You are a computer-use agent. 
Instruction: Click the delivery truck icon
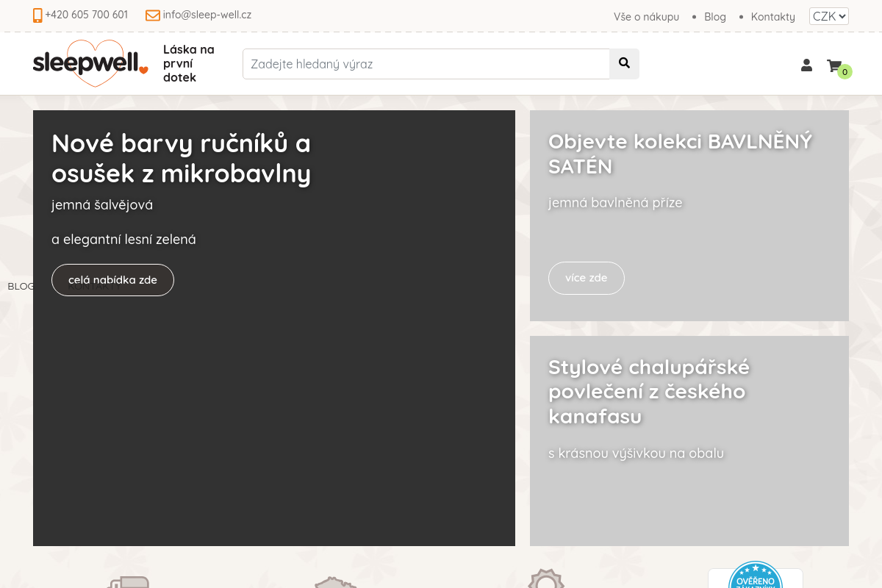click(128, 581)
